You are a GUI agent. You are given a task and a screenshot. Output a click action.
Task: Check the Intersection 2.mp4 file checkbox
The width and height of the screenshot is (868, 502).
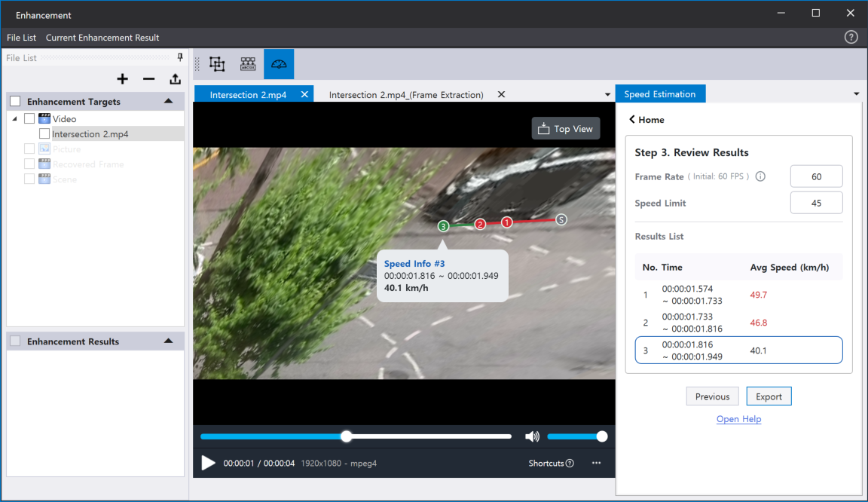(44, 134)
